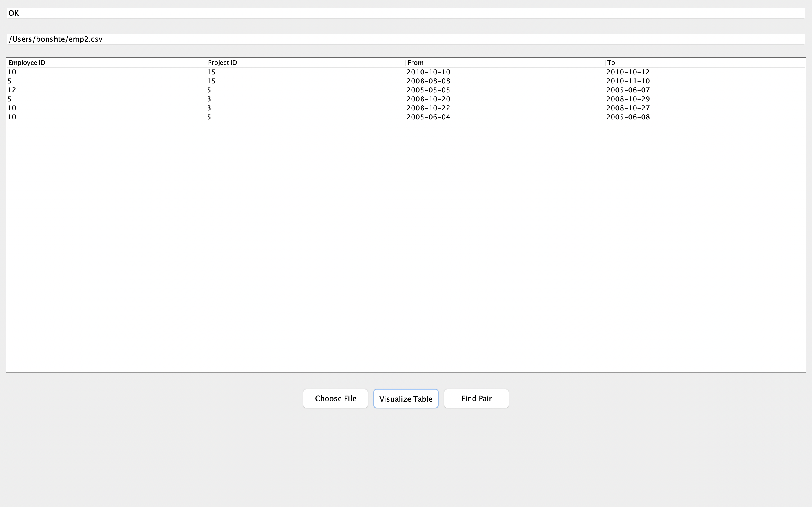Image resolution: width=812 pixels, height=507 pixels.
Task: Select the row with Employee 12
Action: tap(201, 90)
